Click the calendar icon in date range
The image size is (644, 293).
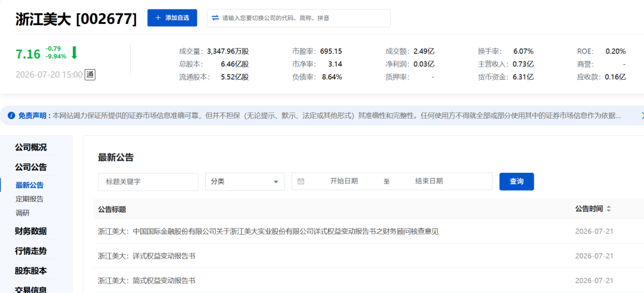301,182
